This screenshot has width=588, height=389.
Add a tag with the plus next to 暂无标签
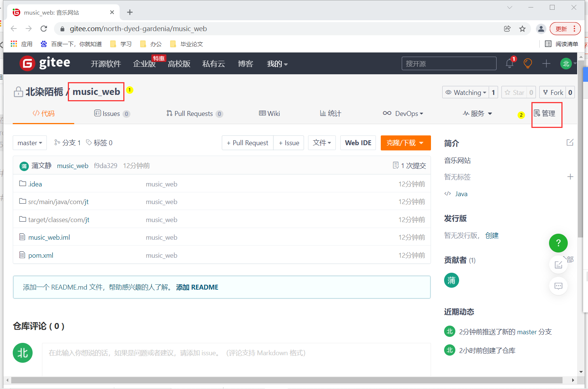(570, 177)
